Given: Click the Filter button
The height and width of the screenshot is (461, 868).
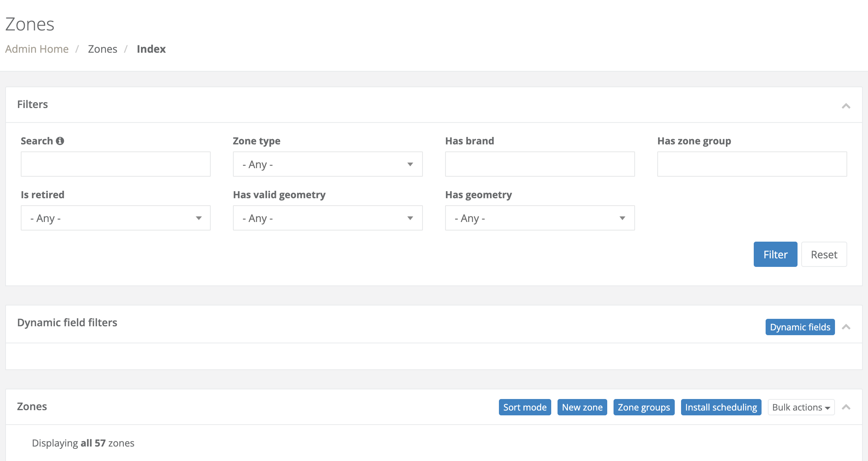Looking at the screenshot, I should (x=775, y=254).
